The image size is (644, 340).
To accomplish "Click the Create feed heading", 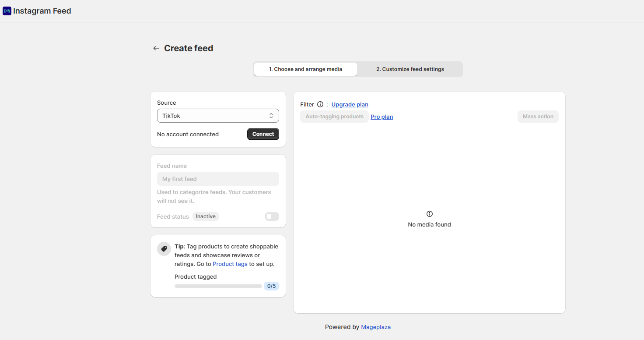I will click(189, 48).
